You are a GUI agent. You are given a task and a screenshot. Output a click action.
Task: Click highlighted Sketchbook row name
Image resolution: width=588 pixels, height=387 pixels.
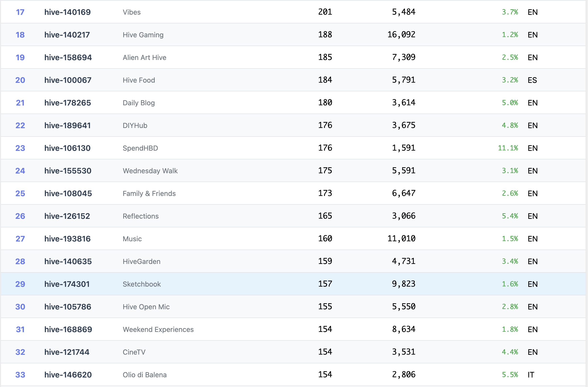[142, 284]
